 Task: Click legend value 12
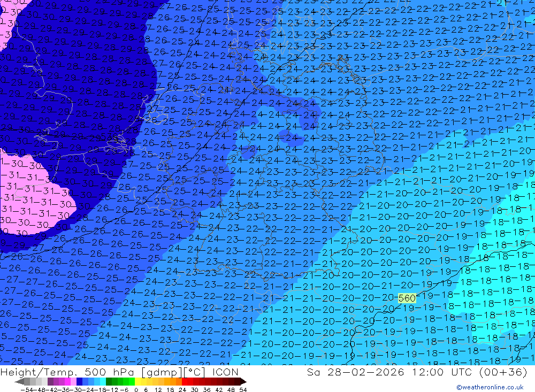point(158,390)
